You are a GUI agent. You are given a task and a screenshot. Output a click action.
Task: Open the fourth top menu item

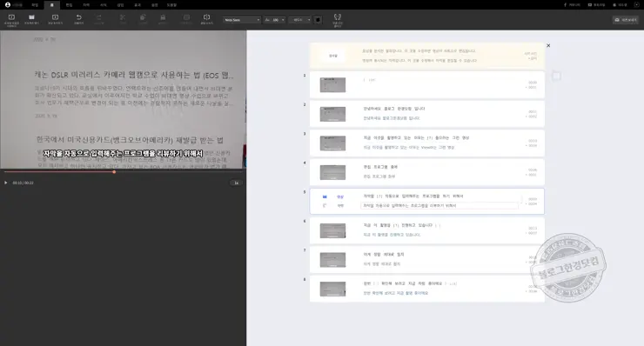[x=69, y=5]
